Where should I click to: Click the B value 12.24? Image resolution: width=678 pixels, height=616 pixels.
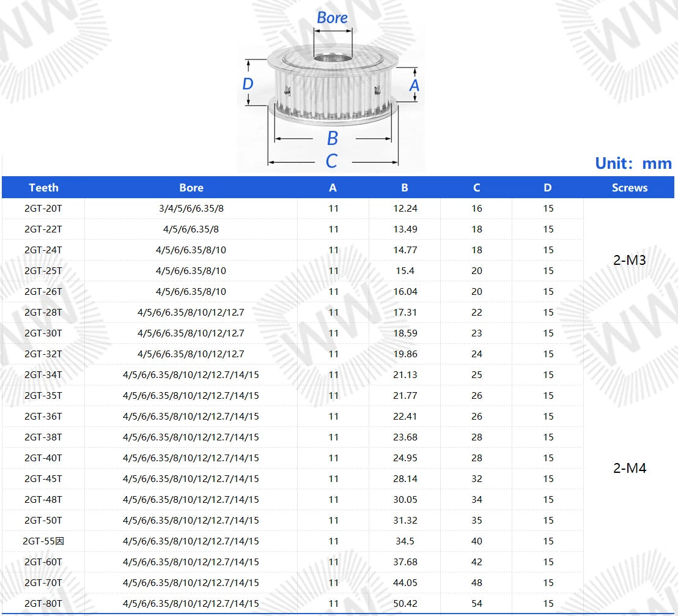405,209
